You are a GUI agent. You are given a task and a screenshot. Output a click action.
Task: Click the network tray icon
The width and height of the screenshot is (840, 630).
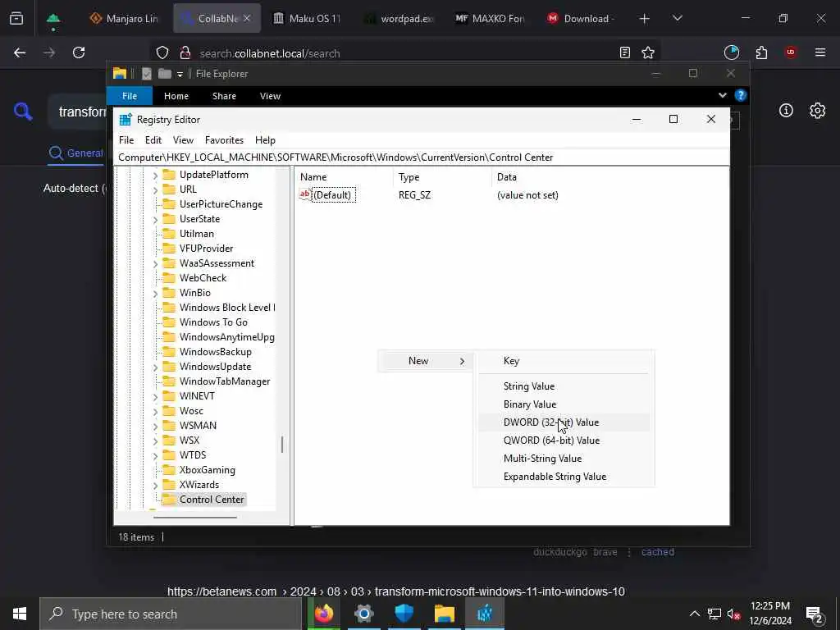point(714,614)
